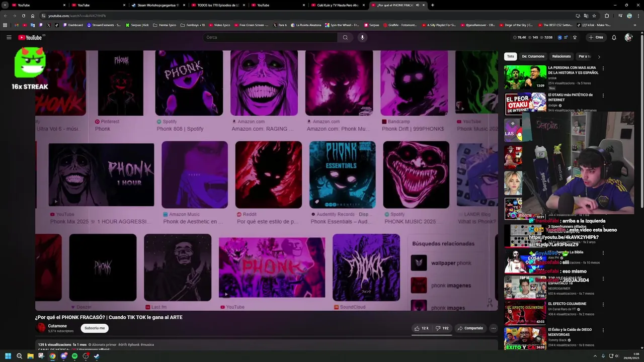Open the Femboys +18 bookmark folder

click(193, 25)
